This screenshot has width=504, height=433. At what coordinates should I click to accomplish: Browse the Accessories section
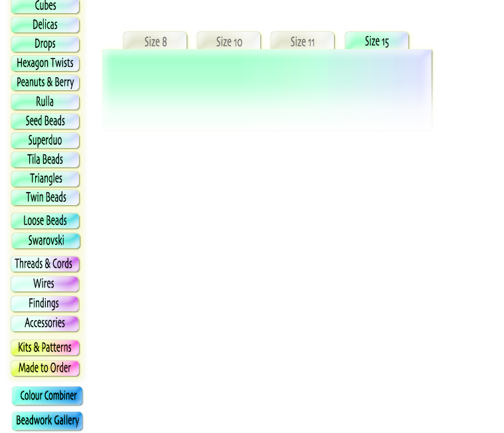click(45, 323)
